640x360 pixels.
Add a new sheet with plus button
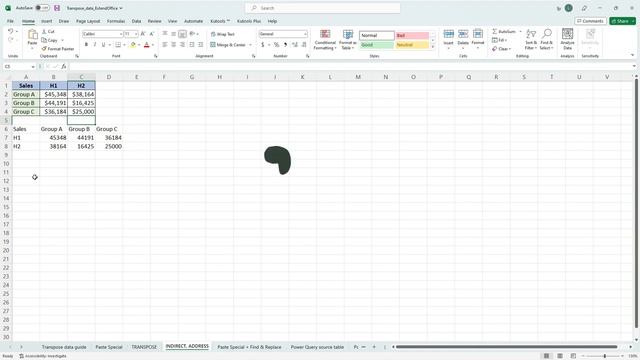coord(374,347)
